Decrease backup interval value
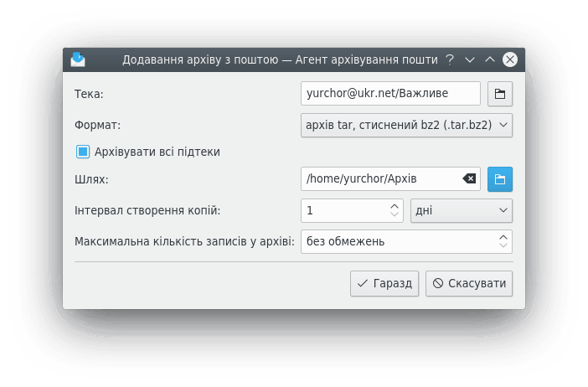 [395, 214]
